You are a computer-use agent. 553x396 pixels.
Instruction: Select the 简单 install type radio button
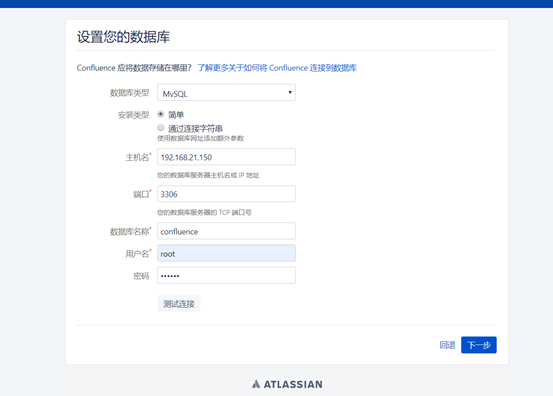161,114
